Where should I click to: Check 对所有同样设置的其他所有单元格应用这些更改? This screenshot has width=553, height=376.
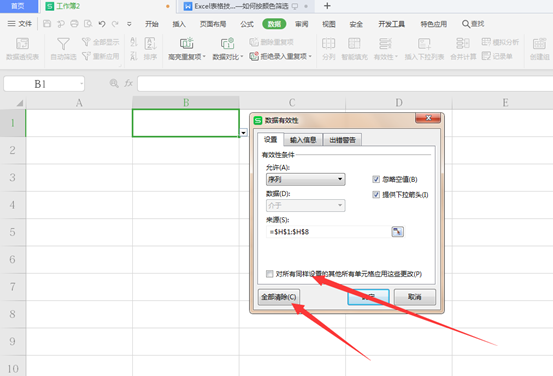[270, 274]
